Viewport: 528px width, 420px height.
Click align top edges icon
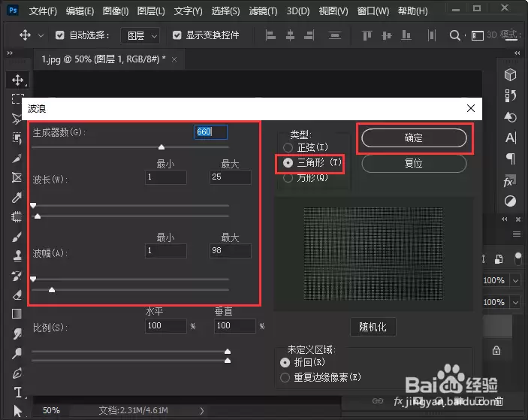pyautogui.click(x=367, y=35)
